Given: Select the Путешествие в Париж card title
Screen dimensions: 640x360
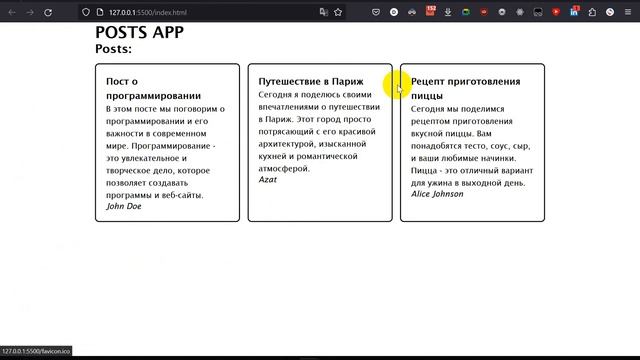Looking at the screenshot, I should [x=311, y=82].
